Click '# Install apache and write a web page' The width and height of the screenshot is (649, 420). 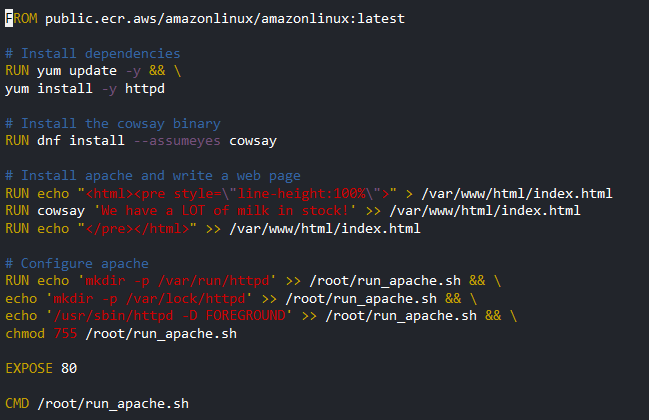153,176
